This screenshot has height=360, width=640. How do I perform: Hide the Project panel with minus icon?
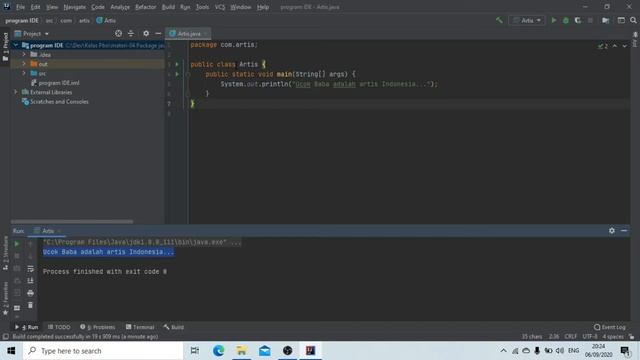pyautogui.click(x=158, y=33)
